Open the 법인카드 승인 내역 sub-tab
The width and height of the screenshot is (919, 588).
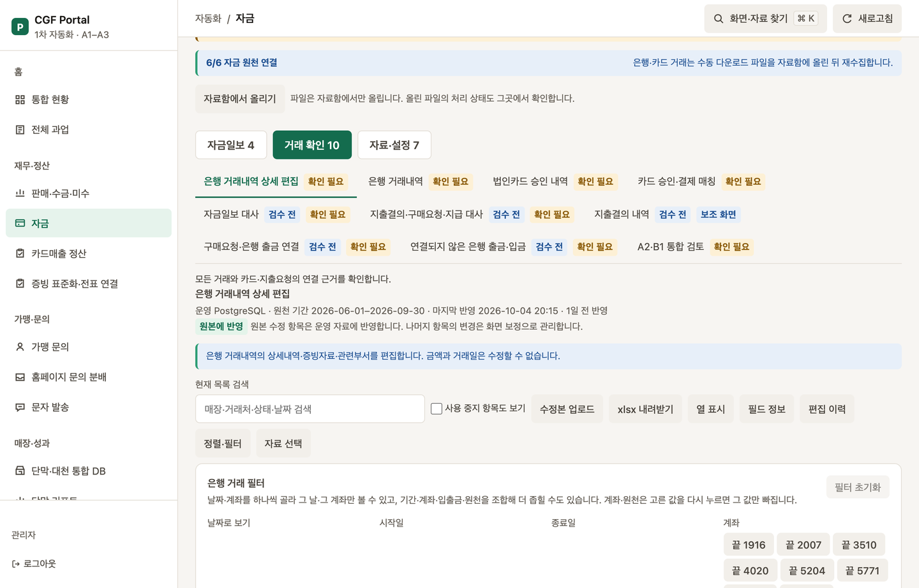[x=555, y=181]
